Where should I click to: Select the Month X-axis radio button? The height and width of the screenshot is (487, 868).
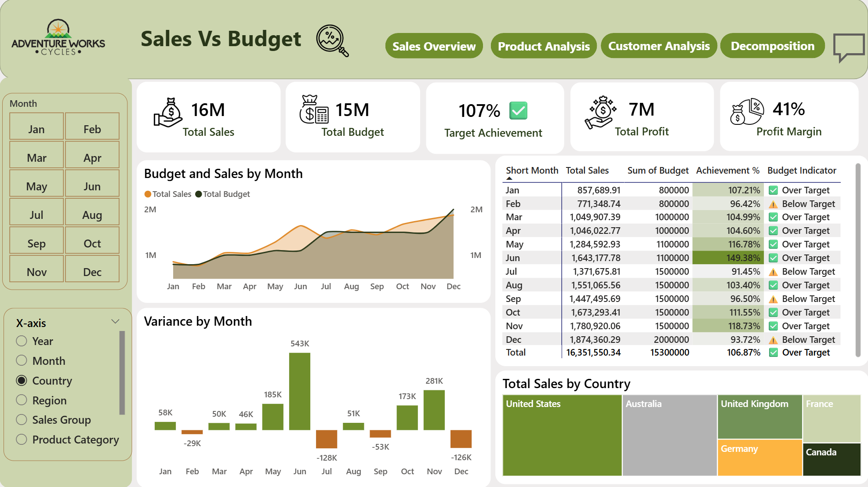pos(22,360)
